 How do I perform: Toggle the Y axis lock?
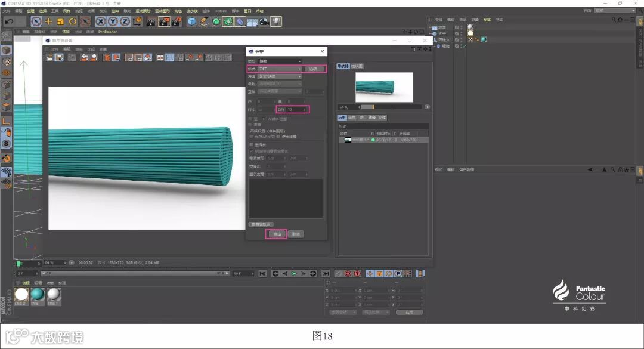pyautogui.click(x=113, y=21)
